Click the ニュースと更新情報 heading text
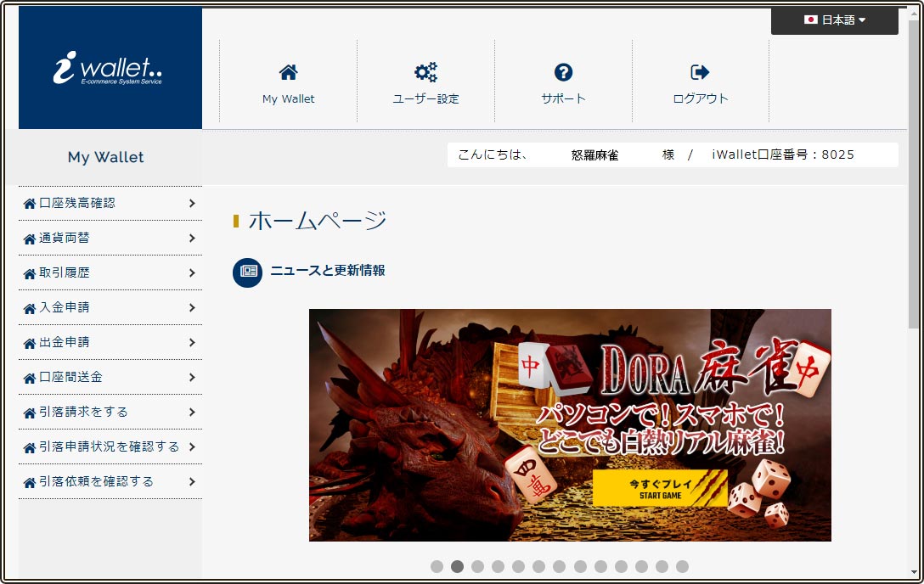Screen dimensions: 924x584 328,270
